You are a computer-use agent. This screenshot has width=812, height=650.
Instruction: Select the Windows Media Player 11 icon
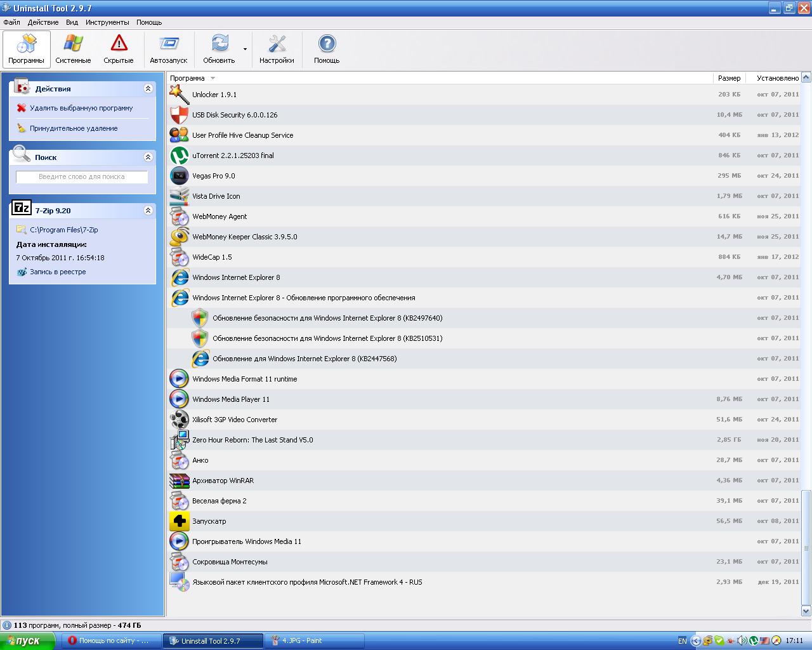(180, 399)
